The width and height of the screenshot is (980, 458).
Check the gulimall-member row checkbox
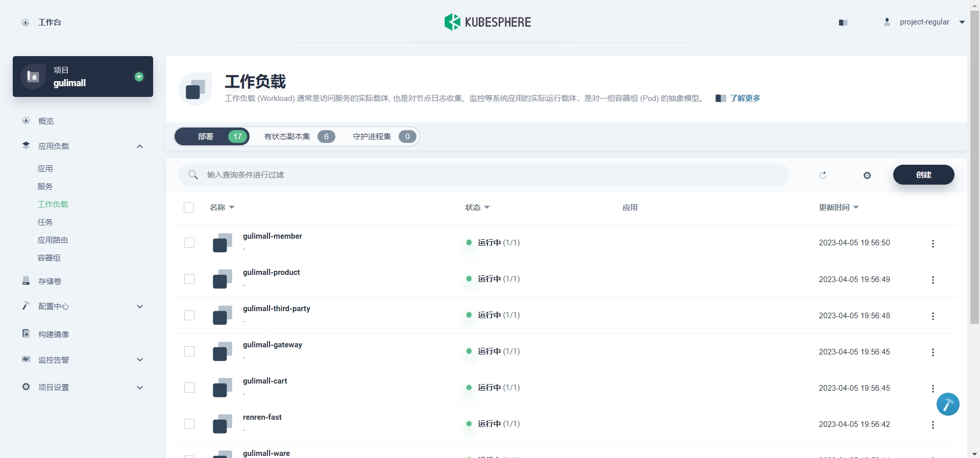[x=189, y=243]
